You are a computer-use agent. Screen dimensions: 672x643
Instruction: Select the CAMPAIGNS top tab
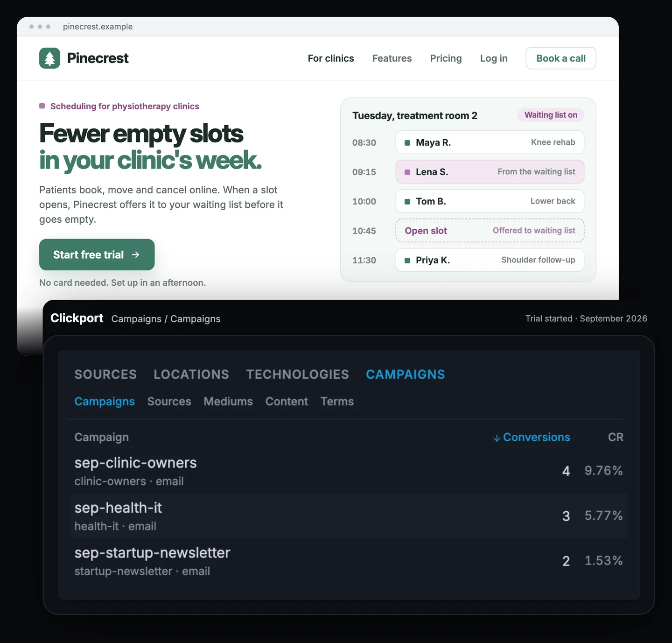point(406,374)
